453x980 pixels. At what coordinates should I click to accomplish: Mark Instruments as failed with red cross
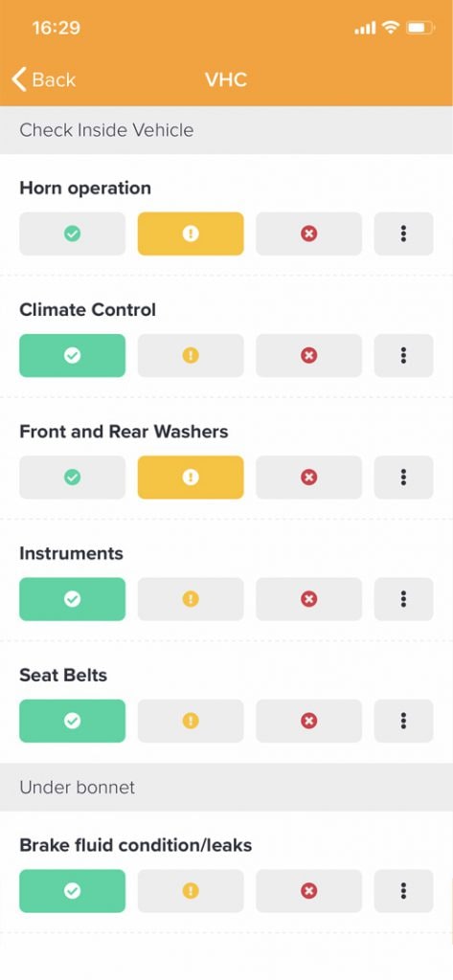tap(308, 599)
